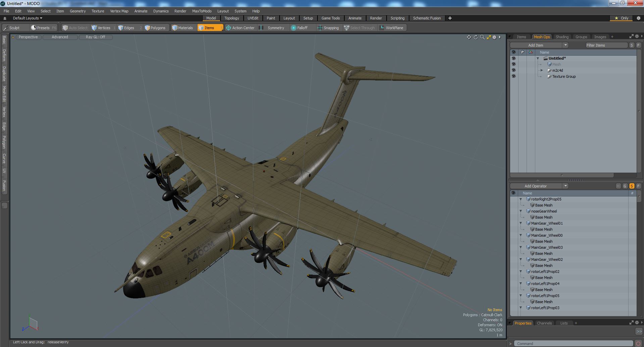Viewport: 644px width, 347px height.
Task: Toggle visibility of Texture Group
Action: (x=513, y=76)
